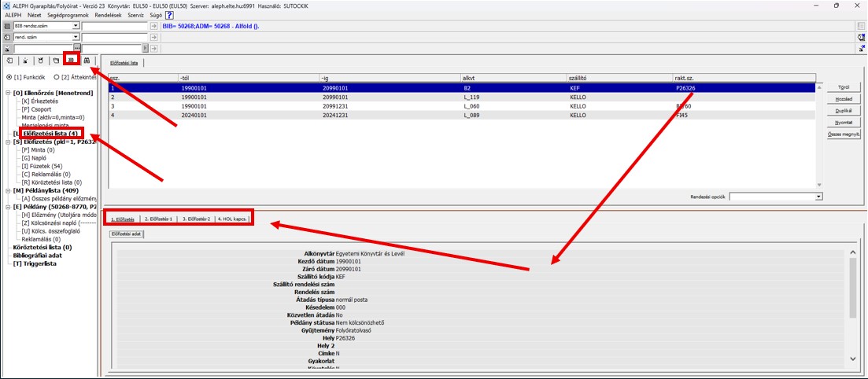Screen dimensions: 868x379
Task: Select the [1] Funkciók radio button
Action: 9,78
